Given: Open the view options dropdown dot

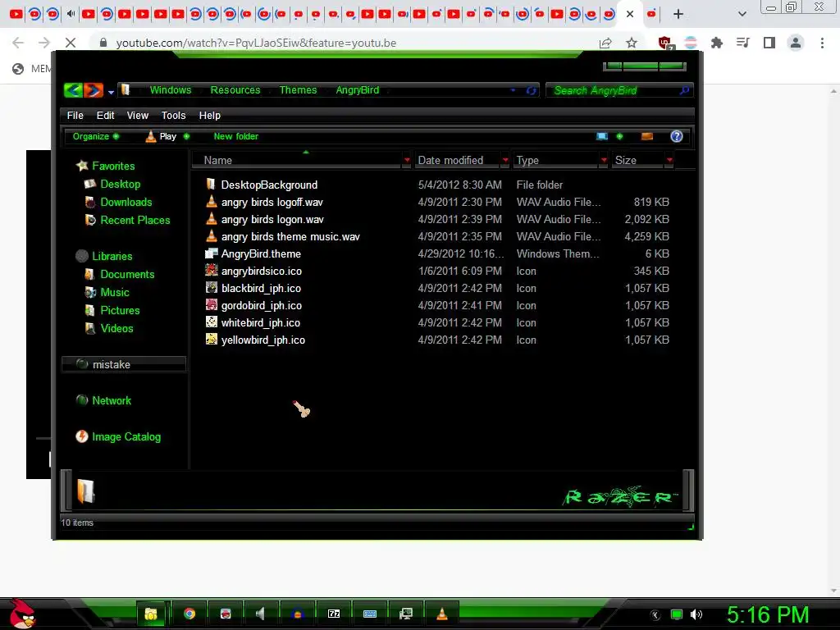Looking at the screenshot, I should click(x=620, y=137).
